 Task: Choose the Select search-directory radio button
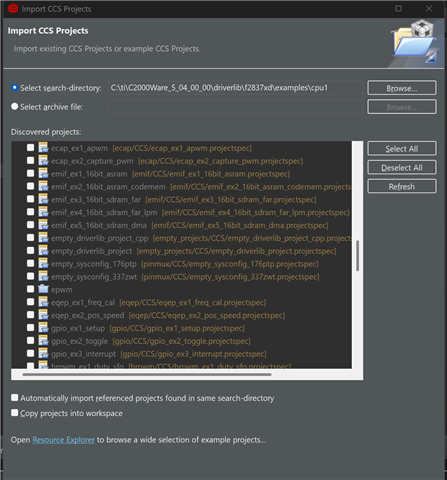(14, 87)
